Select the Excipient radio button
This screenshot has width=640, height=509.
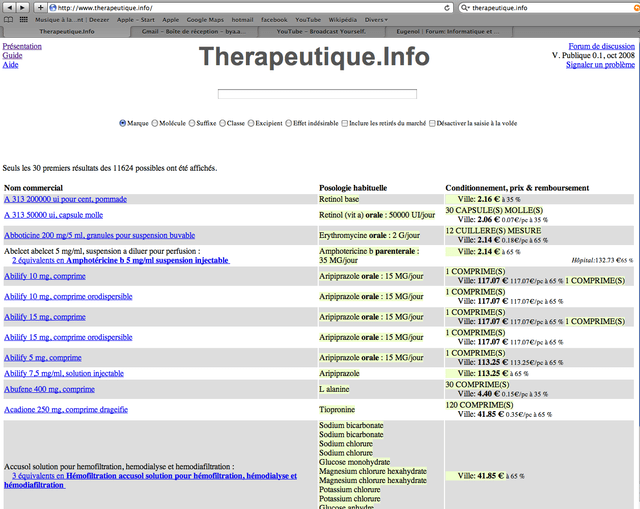(252, 123)
